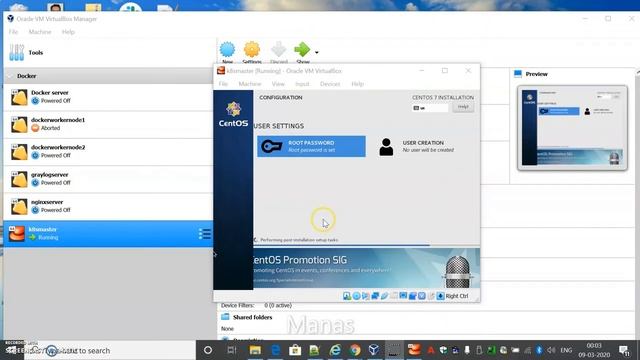640x360 pixels.
Task: Click the CentOS logo in installer sidebar
Action: click(233, 115)
